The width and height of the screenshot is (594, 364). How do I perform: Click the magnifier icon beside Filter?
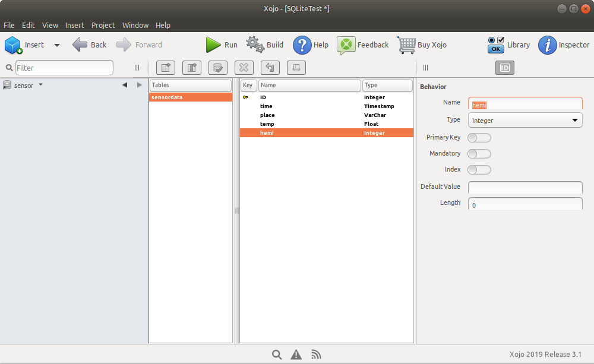pos(10,68)
